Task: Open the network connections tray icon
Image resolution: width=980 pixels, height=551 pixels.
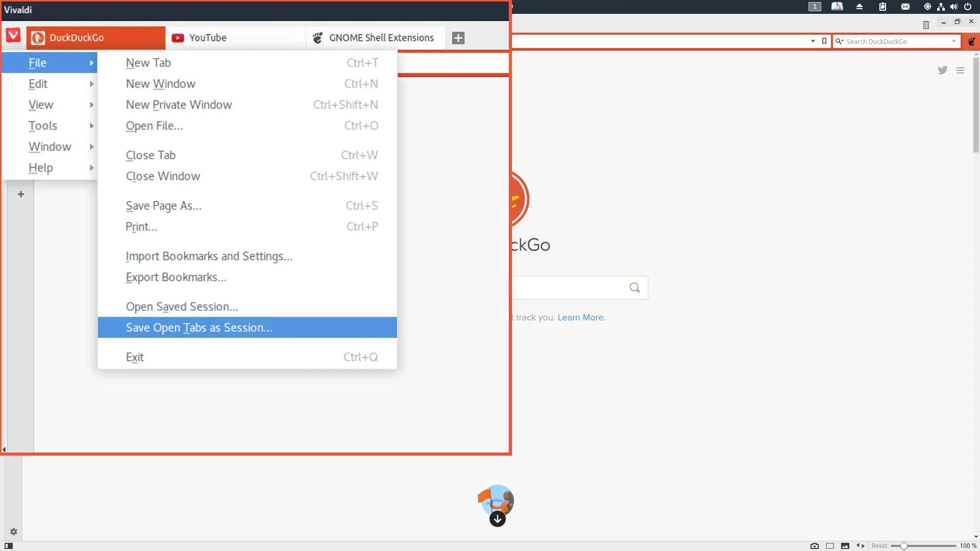Action: [x=941, y=7]
